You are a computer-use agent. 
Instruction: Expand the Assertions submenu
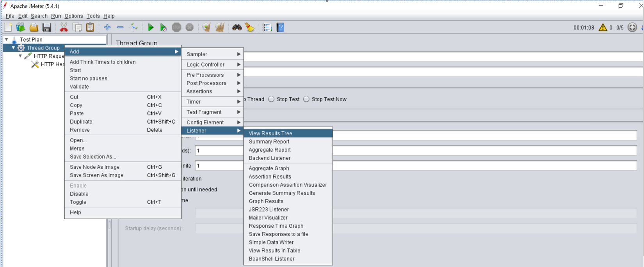point(212,91)
